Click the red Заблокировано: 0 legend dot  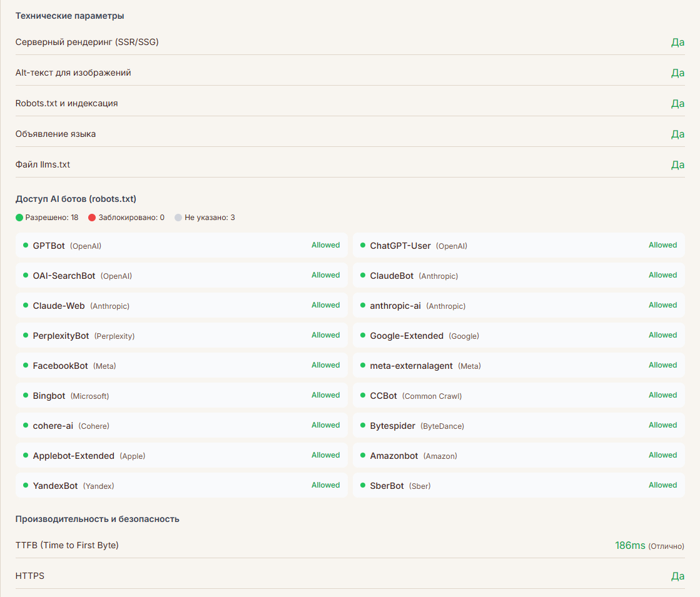[92, 218]
